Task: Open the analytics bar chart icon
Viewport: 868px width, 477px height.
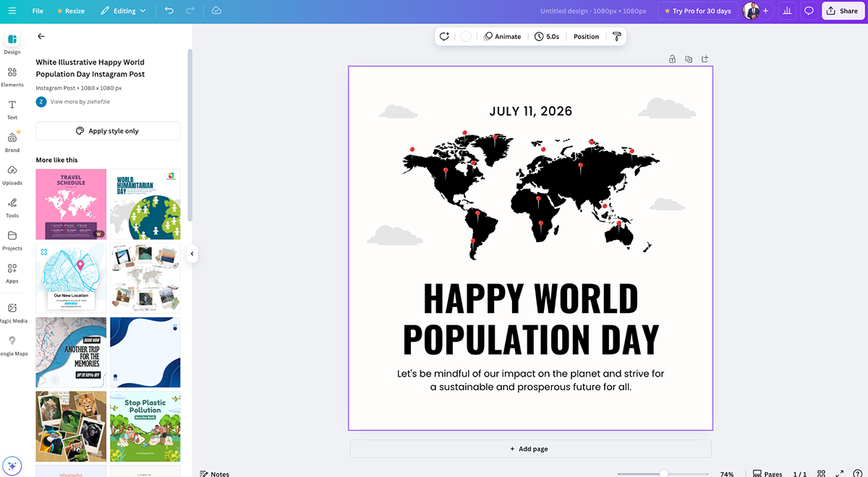Action: (x=787, y=11)
